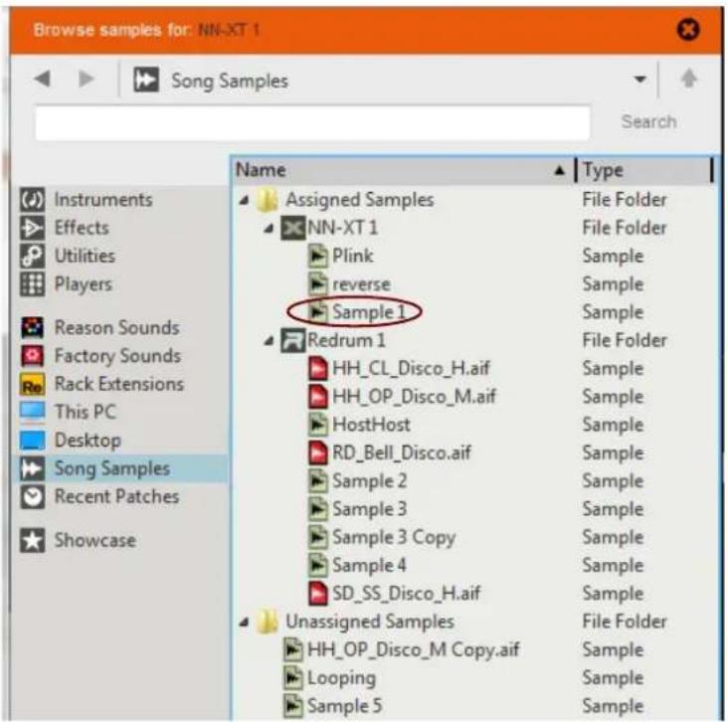Go up one folder level
The image size is (728, 722).
689,79
